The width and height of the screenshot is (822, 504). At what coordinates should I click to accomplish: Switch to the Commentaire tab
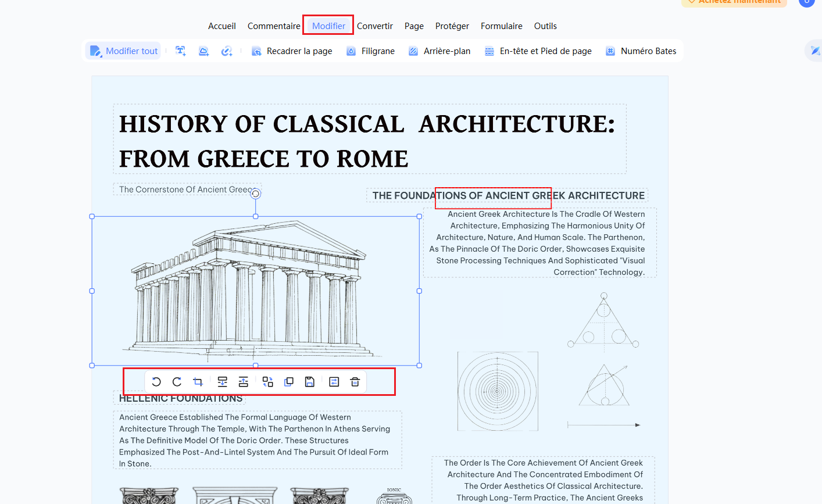[274, 26]
